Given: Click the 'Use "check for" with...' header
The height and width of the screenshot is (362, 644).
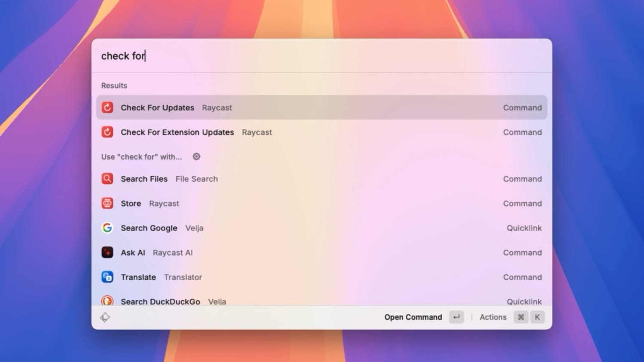Looking at the screenshot, I should pos(142,157).
